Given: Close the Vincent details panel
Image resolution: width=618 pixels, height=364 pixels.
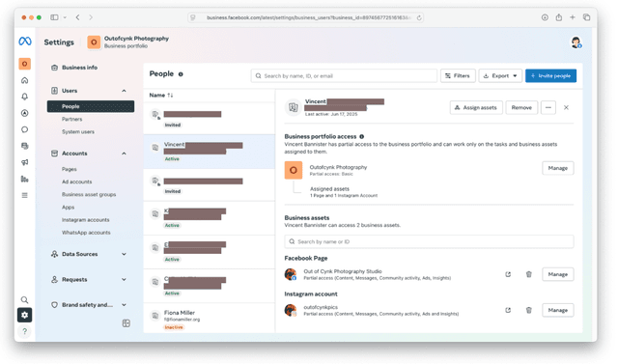Looking at the screenshot, I should point(566,107).
